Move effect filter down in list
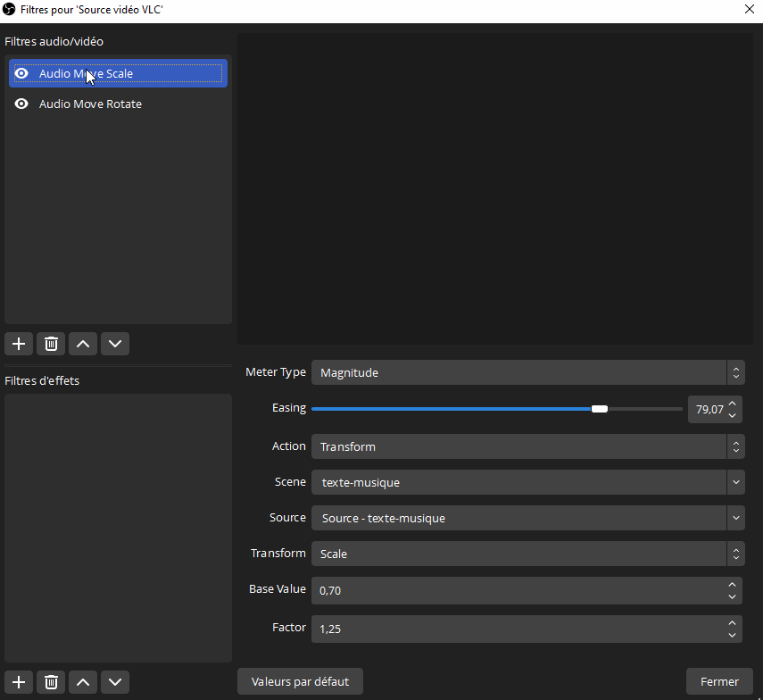The width and height of the screenshot is (763, 700). [115, 682]
